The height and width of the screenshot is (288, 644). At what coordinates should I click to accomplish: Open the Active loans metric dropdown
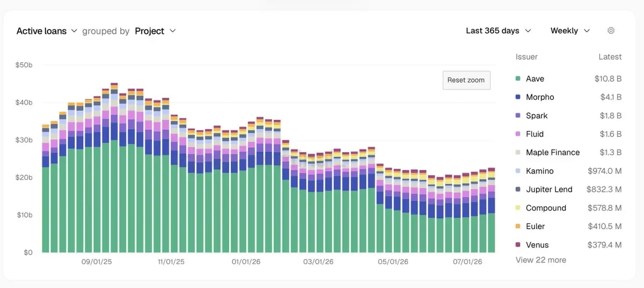click(x=47, y=31)
